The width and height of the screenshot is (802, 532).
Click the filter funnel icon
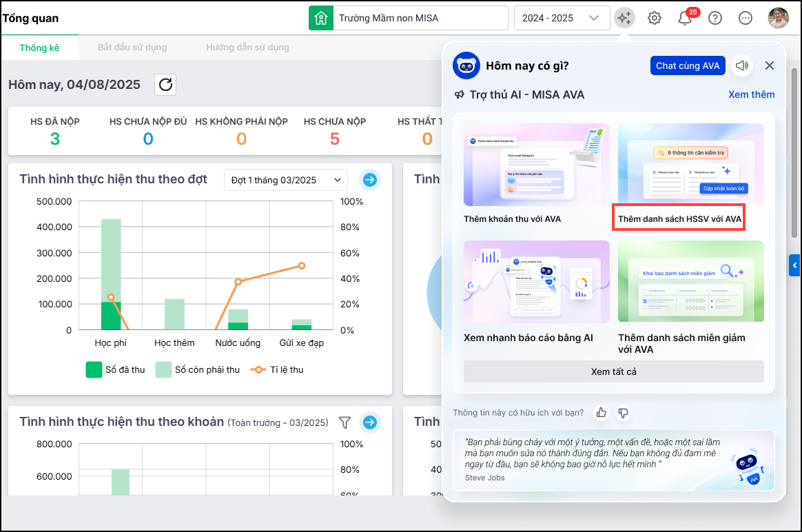345,422
